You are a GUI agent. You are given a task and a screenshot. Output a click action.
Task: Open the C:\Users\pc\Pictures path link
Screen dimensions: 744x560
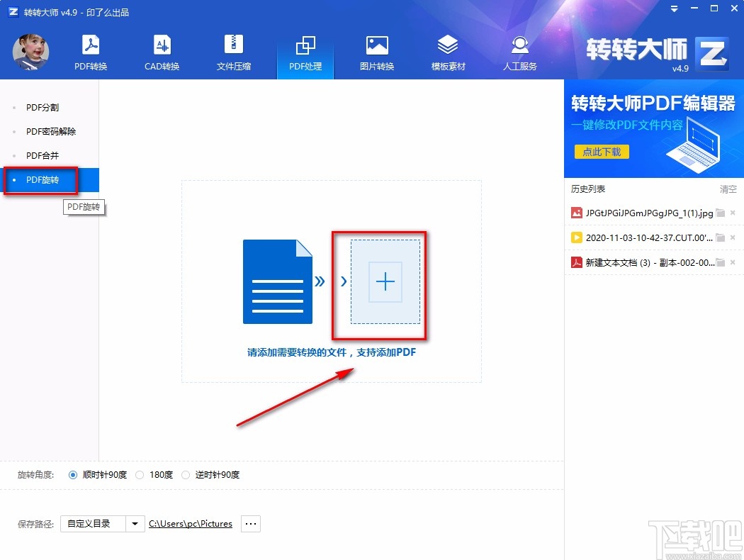coord(190,523)
